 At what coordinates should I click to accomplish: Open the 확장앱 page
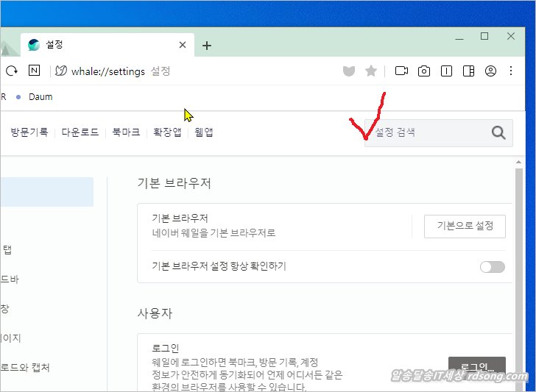(x=167, y=132)
